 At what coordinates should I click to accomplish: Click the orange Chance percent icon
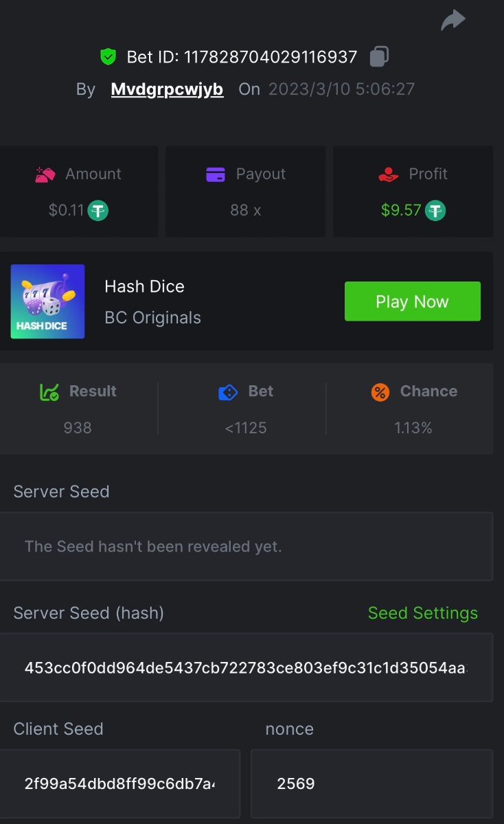pos(380,391)
